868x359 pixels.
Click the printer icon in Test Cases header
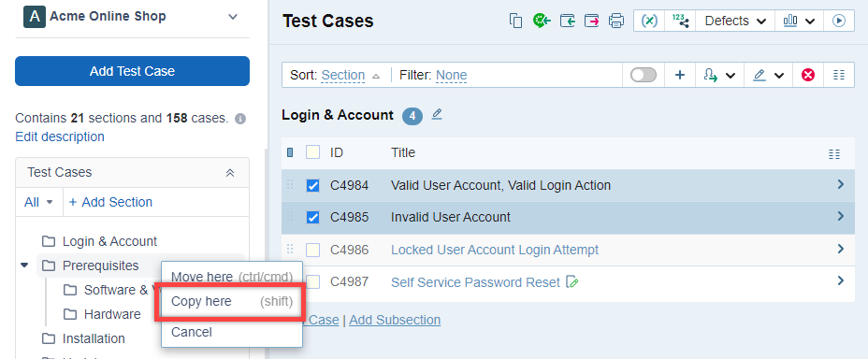[x=616, y=21]
